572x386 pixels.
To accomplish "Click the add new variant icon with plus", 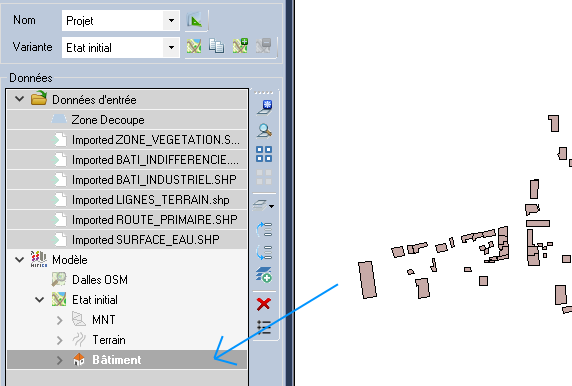I will click(x=240, y=46).
